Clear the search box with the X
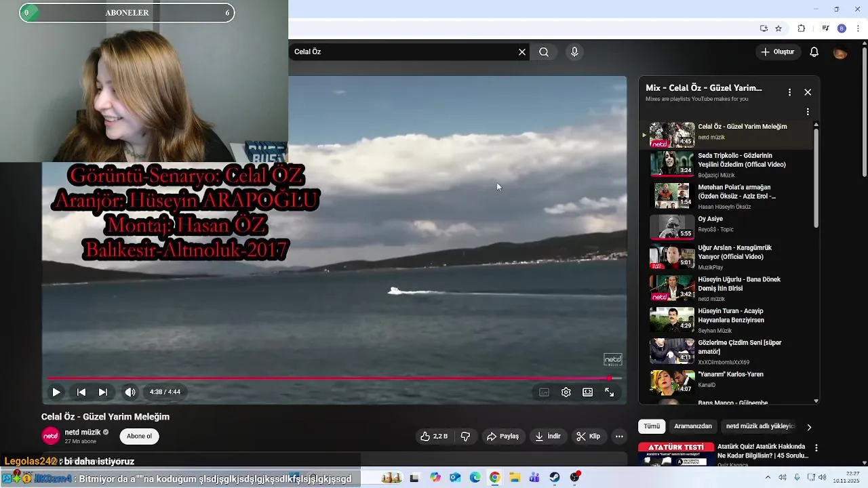 coord(522,52)
